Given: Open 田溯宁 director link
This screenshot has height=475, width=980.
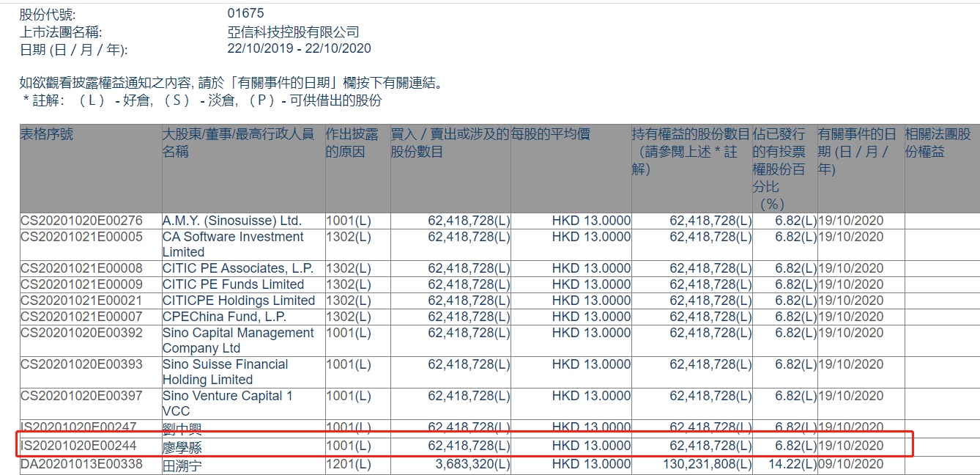Looking at the screenshot, I should [x=182, y=465].
